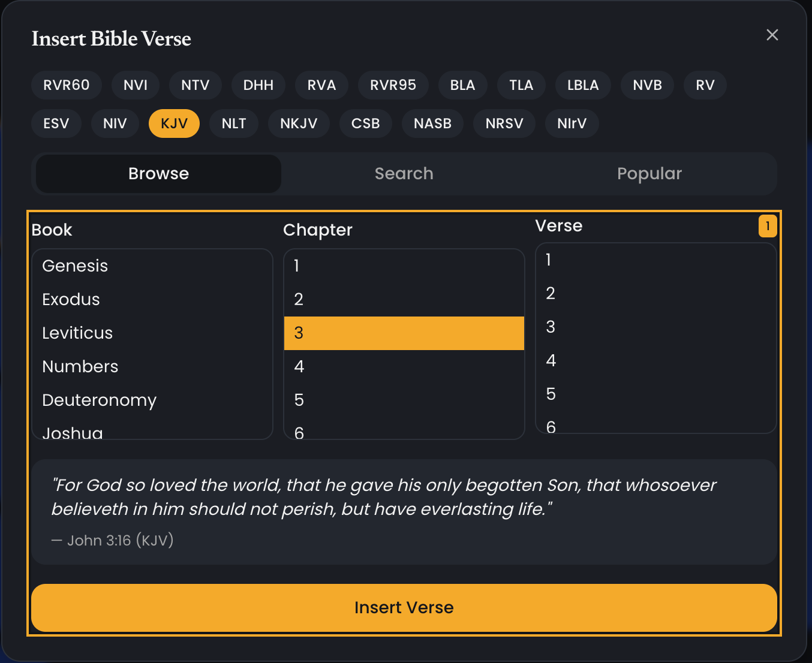
Task: Pick the TLA translation
Action: click(x=521, y=85)
